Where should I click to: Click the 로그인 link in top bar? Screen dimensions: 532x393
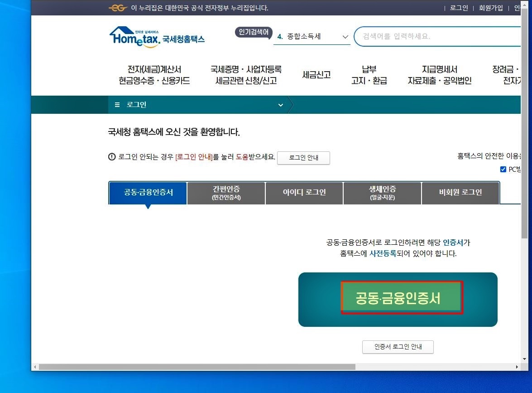click(459, 8)
